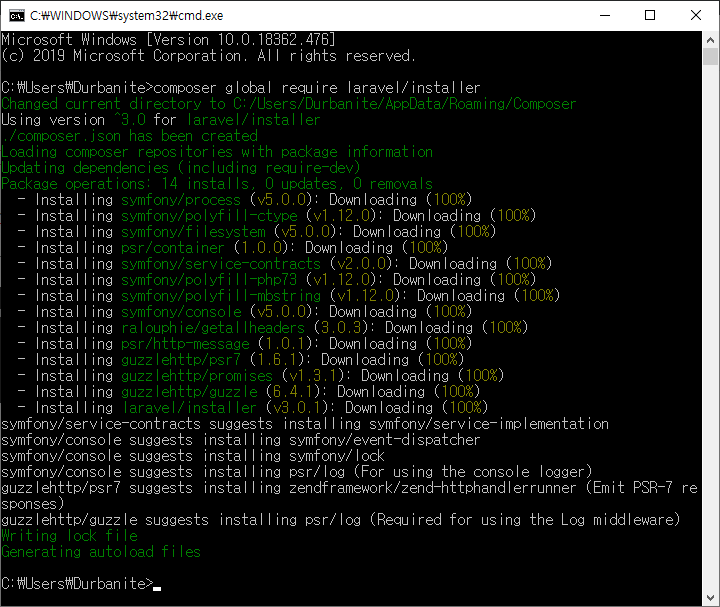Click the green 'guzzlehttp/psr7' package name in install list
Screen dimensions: 720x607
pos(181,360)
